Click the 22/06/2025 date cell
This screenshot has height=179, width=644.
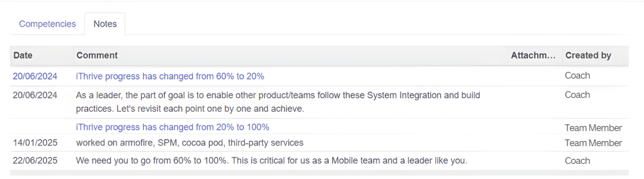click(x=35, y=161)
